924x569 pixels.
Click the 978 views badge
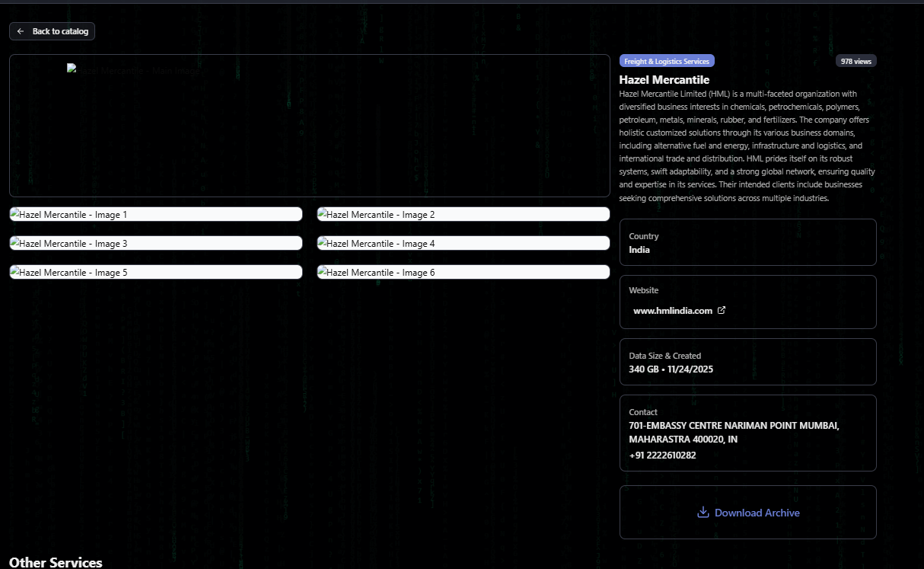(x=855, y=61)
